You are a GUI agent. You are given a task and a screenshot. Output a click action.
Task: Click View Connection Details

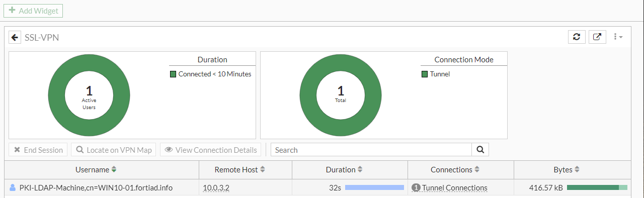pyautogui.click(x=211, y=150)
